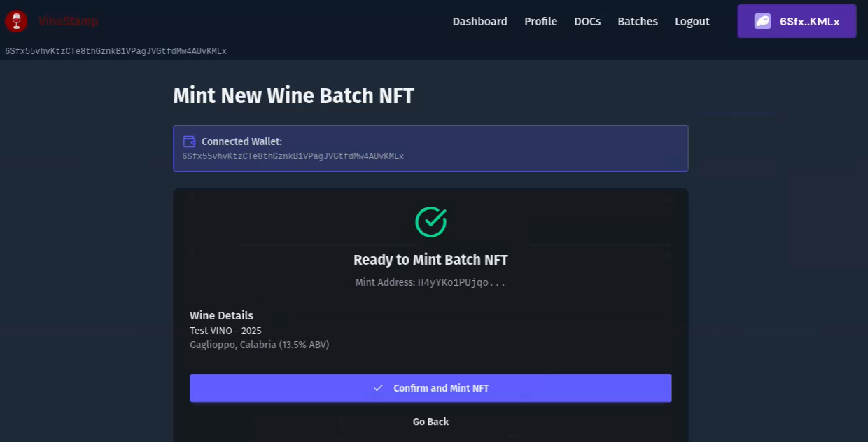Open the Dashboard page

click(479, 21)
